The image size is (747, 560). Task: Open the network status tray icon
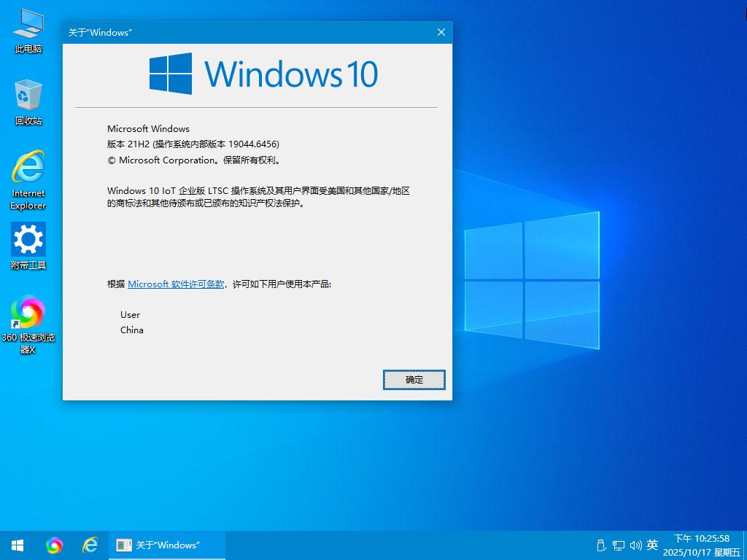[618, 545]
